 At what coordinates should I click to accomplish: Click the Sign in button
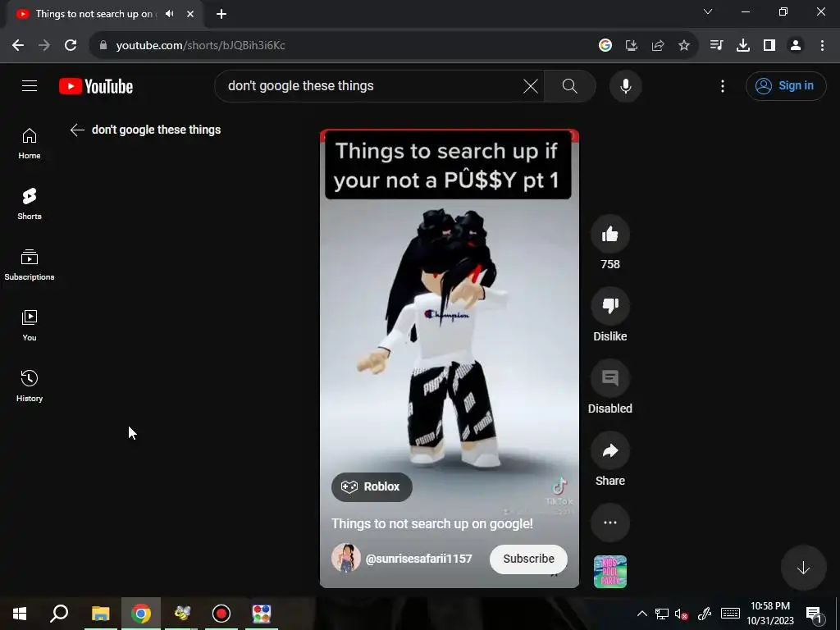(x=785, y=85)
